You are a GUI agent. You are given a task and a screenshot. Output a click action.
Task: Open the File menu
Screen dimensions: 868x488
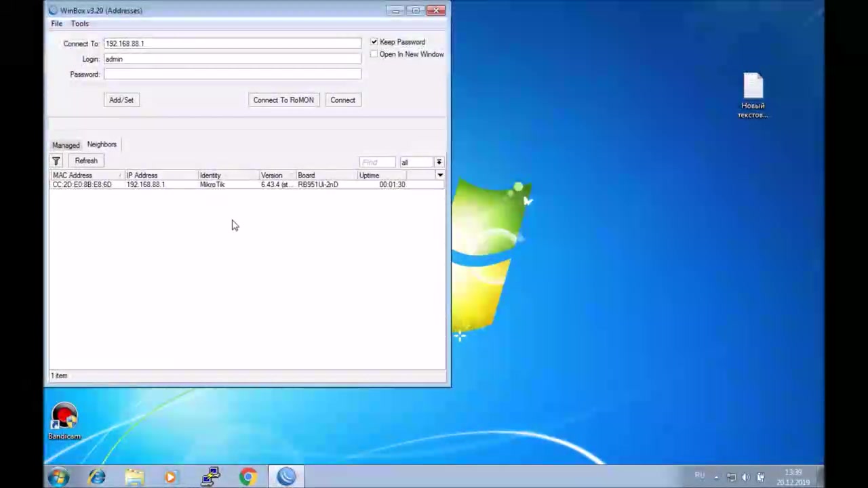(57, 24)
